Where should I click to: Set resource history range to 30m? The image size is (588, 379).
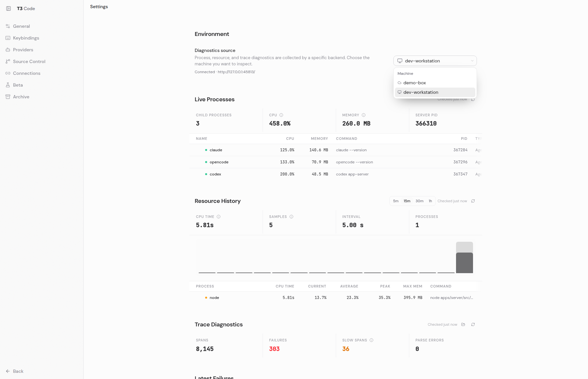pyautogui.click(x=419, y=201)
